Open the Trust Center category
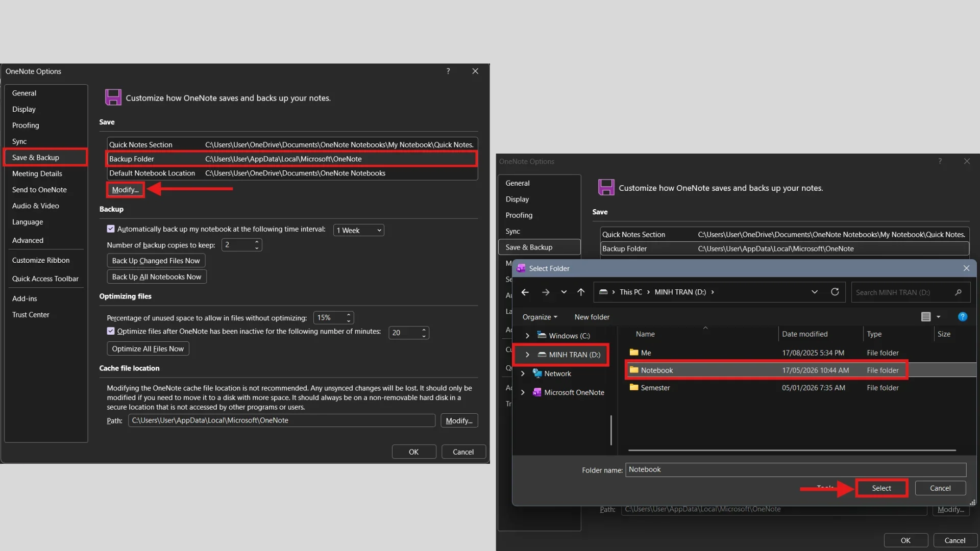Image resolution: width=980 pixels, height=551 pixels. tap(31, 315)
